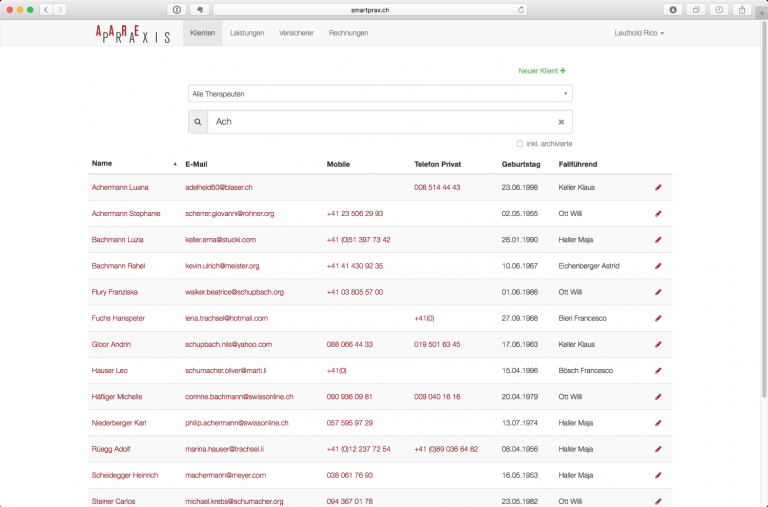Open client Bachmann Rahel
This screenshot has height=507, width=768.
[119, 266]
